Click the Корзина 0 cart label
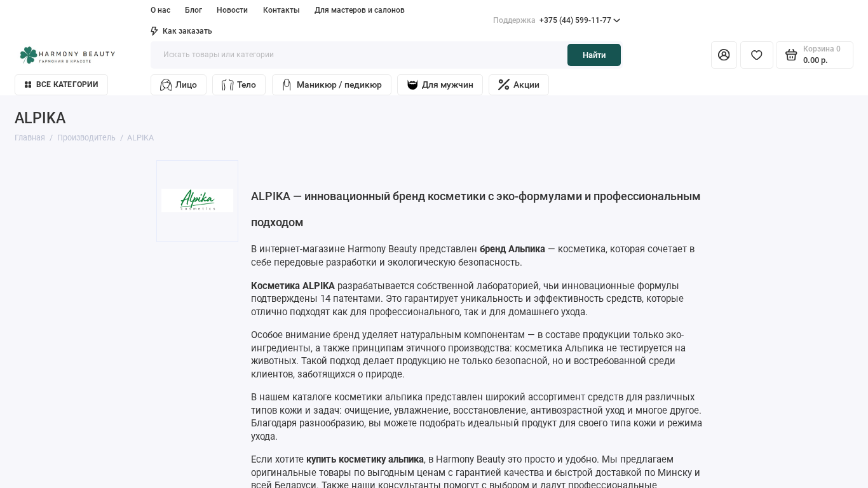This screenshot has width=868, height=488. tap(822, 49)
